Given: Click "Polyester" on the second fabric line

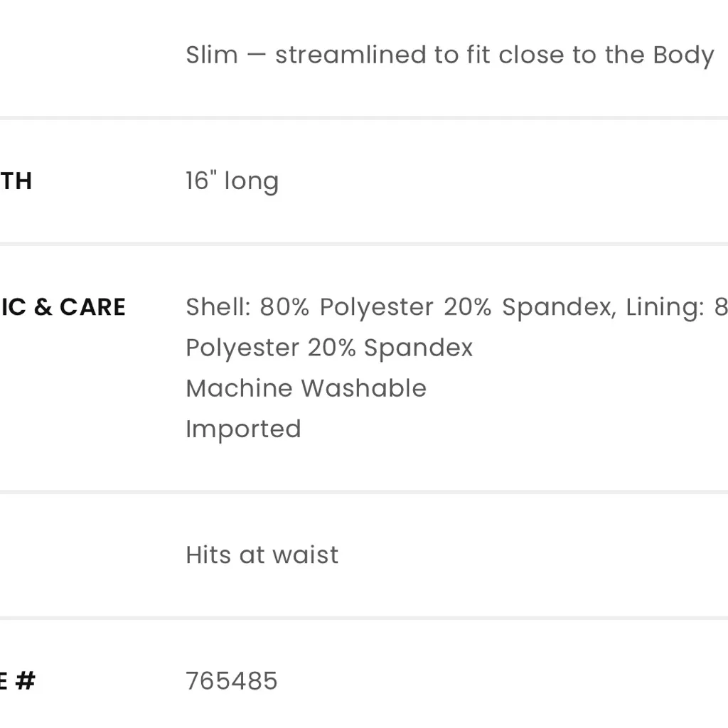Looking at the screenshot, I should (242, 348).
